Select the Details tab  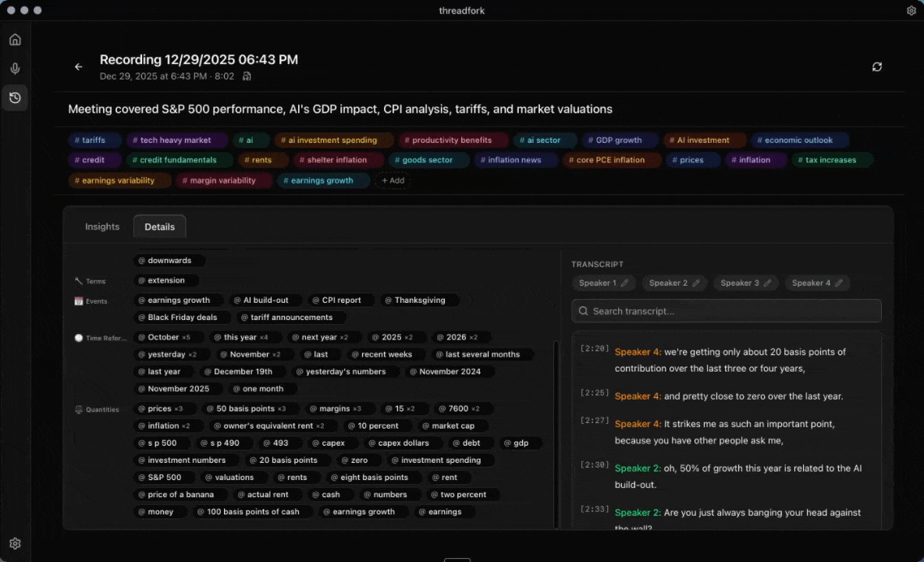[x=159, y=226]
